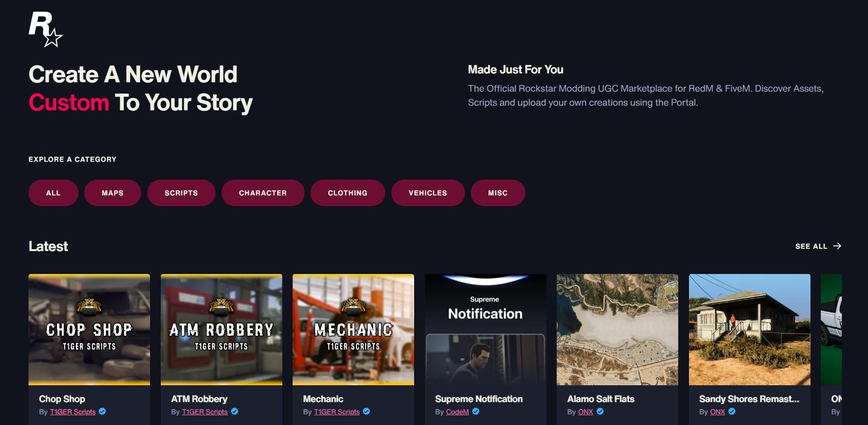
Task: Open the Supreme Notification thumbnail
Action: pos(486,330)
